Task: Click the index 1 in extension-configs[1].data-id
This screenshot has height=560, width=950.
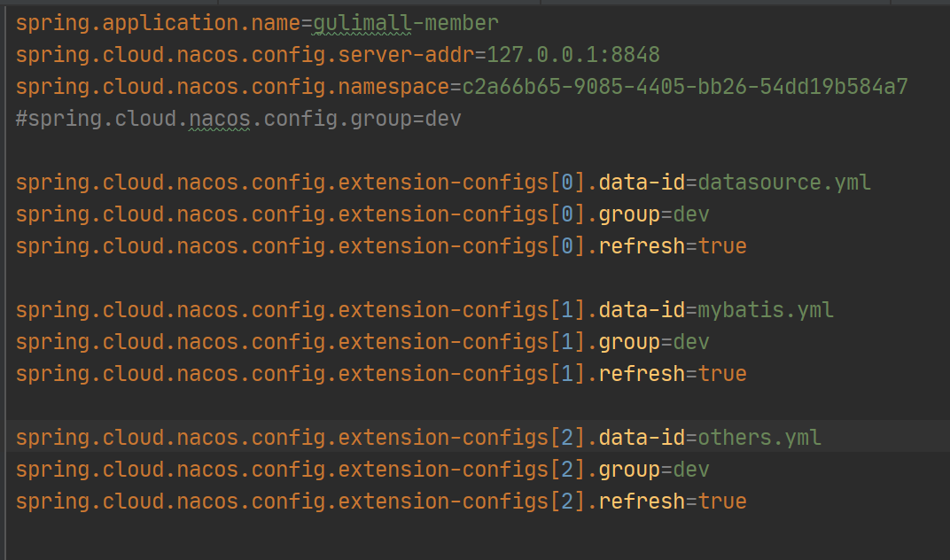Action: click(x=568, y=310)
